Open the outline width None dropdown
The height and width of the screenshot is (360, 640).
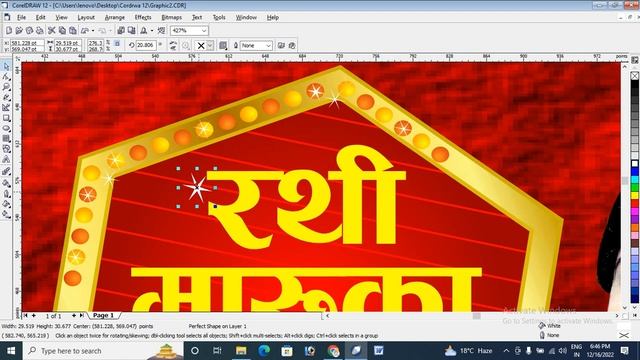pos(268,46)
